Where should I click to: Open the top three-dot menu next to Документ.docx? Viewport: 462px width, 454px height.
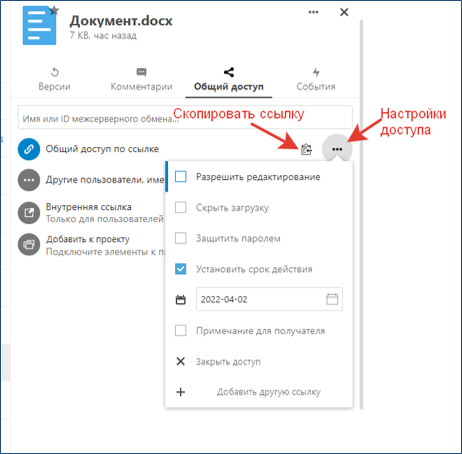pos(313,12)
